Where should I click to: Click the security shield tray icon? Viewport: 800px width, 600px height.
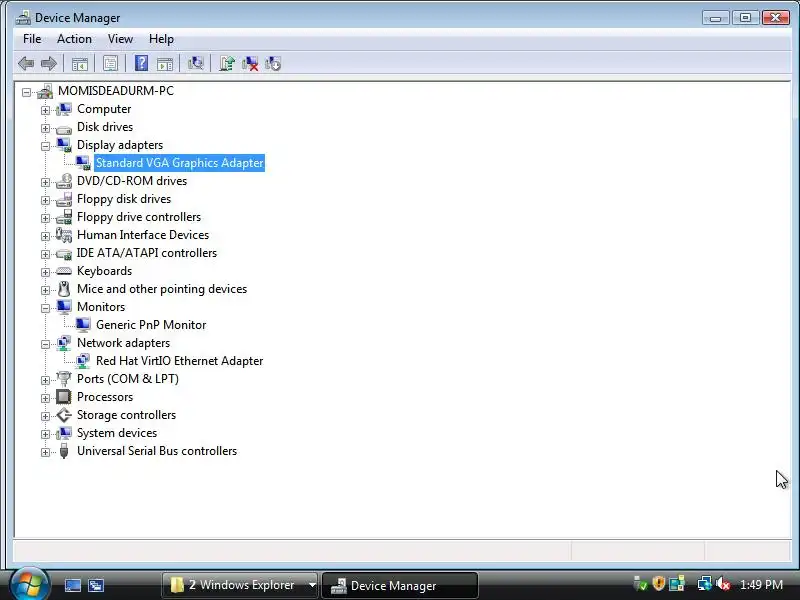[x=659, y=583]
